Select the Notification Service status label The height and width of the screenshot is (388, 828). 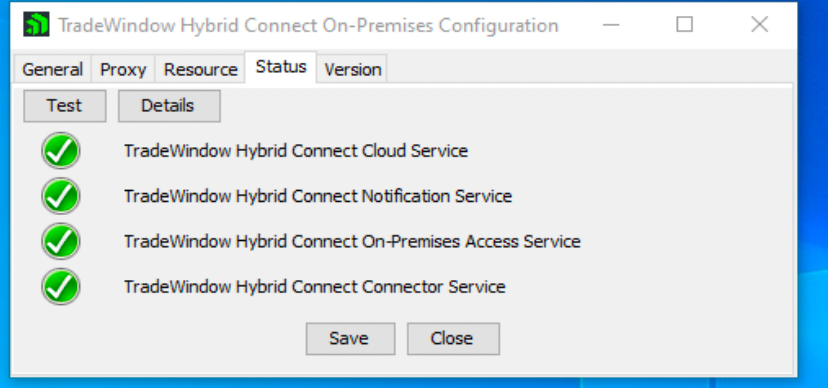pos(318,196)
